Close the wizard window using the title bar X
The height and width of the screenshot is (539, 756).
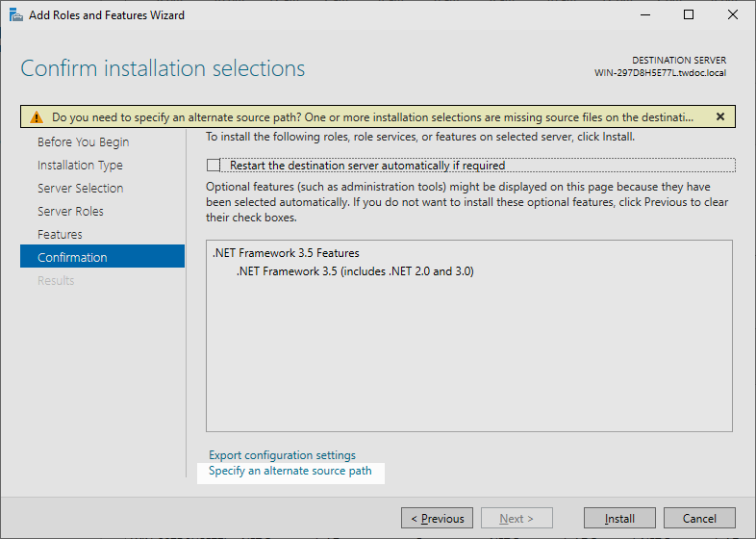(x=733, y=15)
